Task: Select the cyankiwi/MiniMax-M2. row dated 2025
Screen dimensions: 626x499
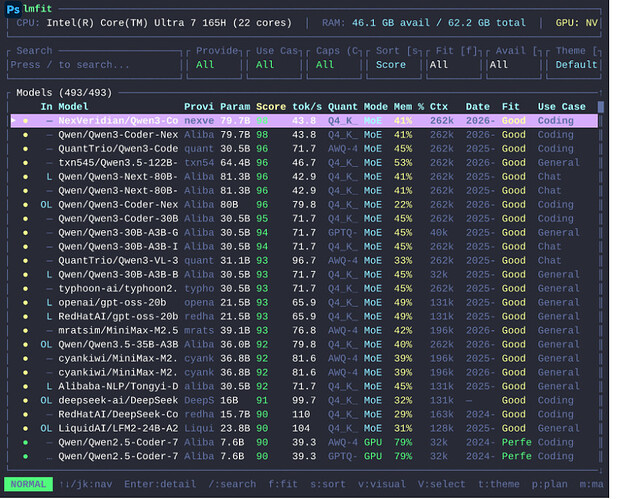Action: 304,358
